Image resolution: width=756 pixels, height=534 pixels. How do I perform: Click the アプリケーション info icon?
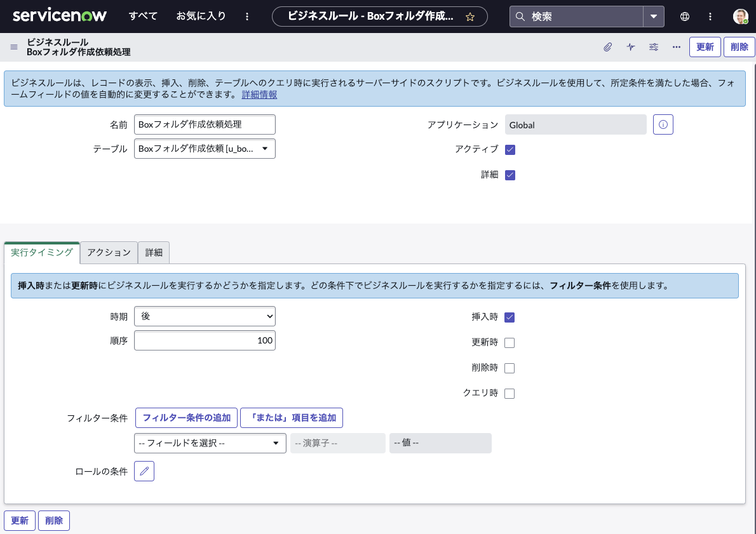(x=663, y=124)
